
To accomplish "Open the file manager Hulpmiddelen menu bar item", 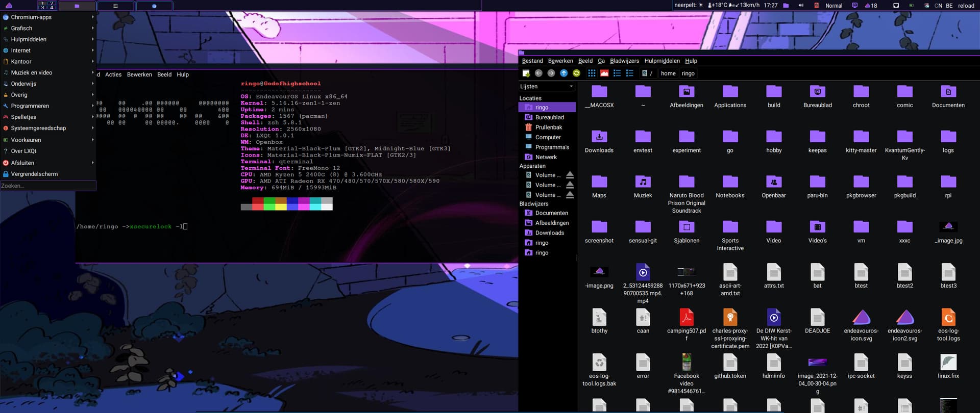I will [662, 61].
